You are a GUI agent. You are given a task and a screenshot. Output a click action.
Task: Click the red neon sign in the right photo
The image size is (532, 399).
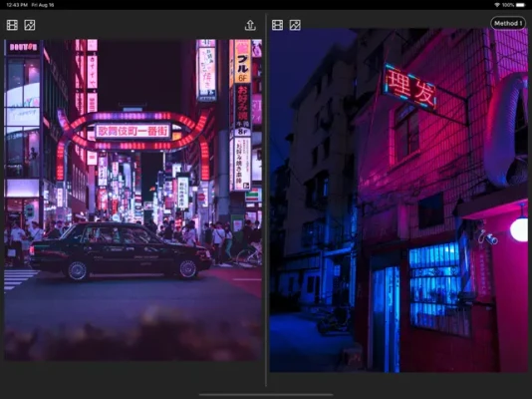(409, 87)
